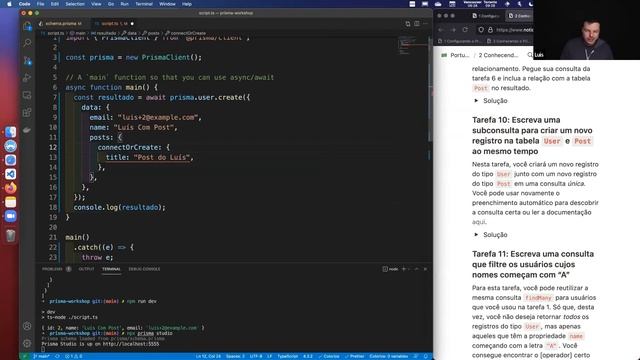Open the Notion search magnifier icon
The image size is (640, 360).
tap(529, 55)
